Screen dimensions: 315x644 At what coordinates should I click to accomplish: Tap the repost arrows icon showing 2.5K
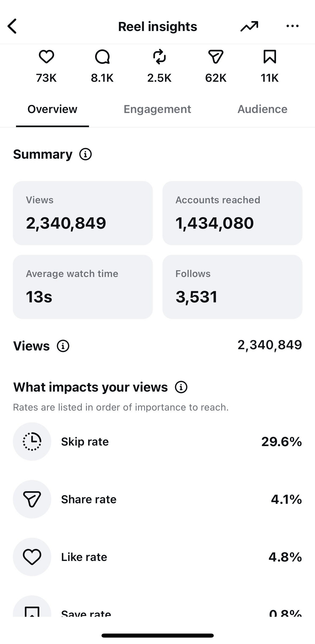(159, 57)
